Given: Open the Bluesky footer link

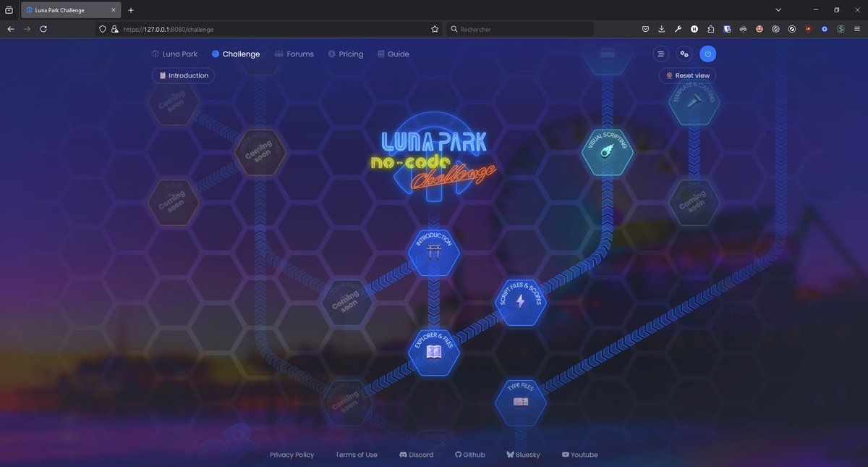Looking at the screenshot, I should (523, 455).
